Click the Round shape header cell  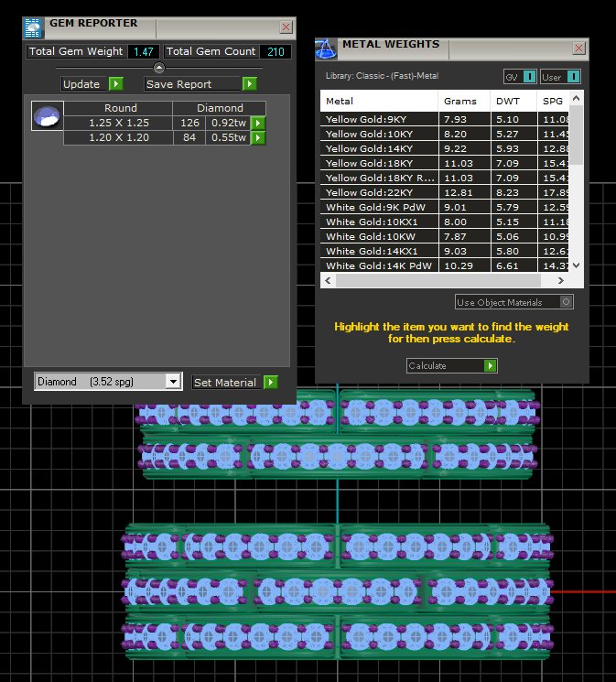pyautogui.click(x=118, y=108)
